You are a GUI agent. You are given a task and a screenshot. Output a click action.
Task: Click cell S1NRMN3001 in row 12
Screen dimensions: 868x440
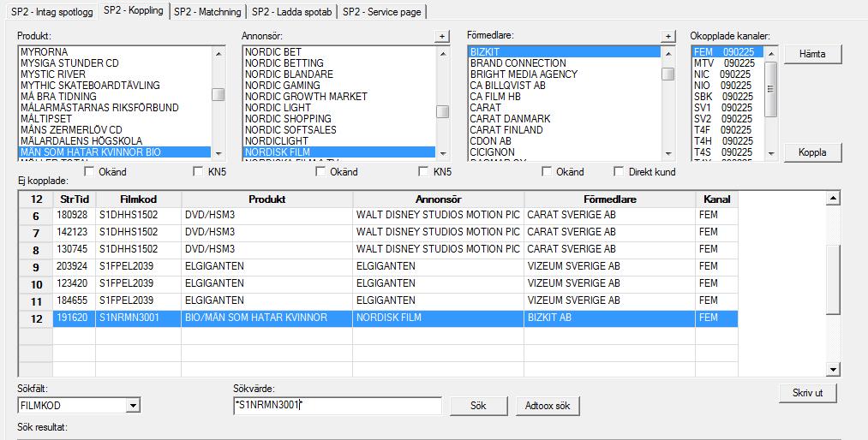click(139, 318)
